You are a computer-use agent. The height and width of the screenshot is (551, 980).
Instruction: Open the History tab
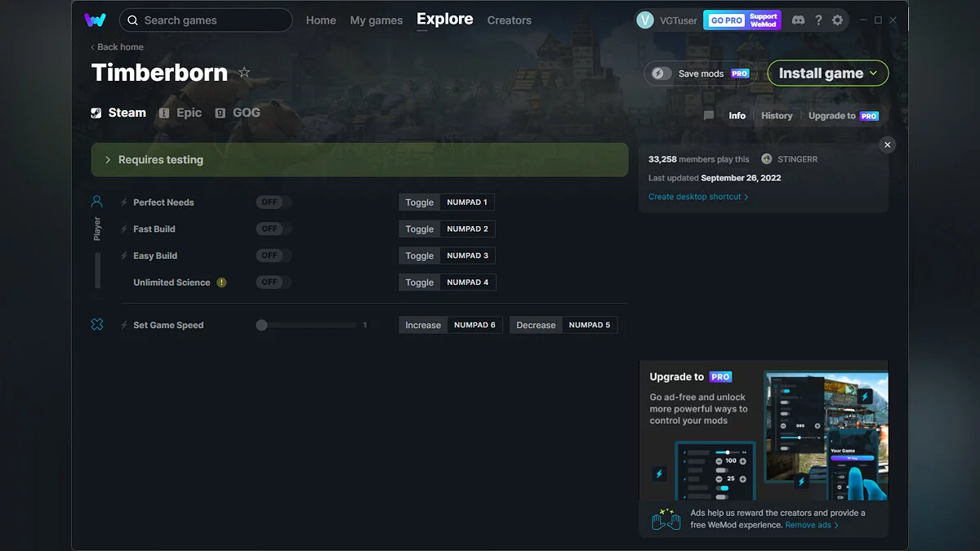coord(777,116)
